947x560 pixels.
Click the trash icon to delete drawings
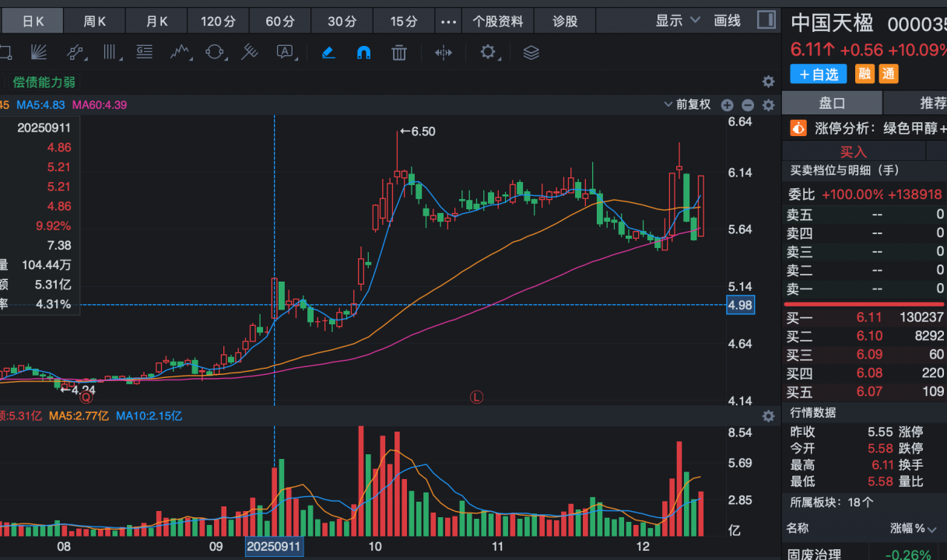click(x=399, y=53)
